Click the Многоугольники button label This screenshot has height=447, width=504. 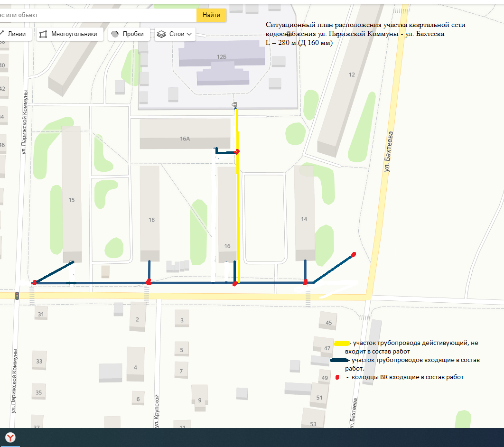(74, 34)
